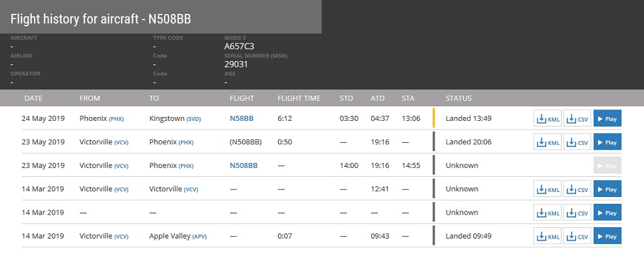Download KML for Phoenix to Kingstown flight
The image size is (644, 253).
point(547,118)
